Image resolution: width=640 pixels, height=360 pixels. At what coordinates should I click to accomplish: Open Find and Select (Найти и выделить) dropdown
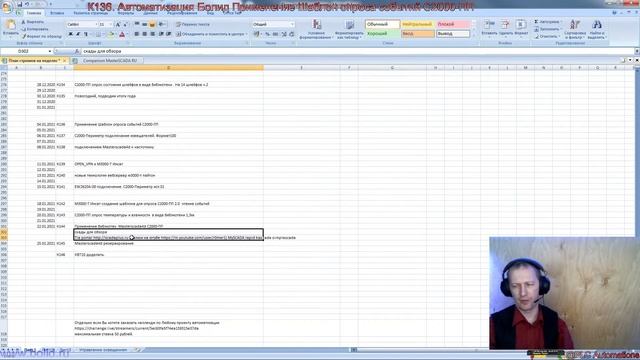[596, 29]
